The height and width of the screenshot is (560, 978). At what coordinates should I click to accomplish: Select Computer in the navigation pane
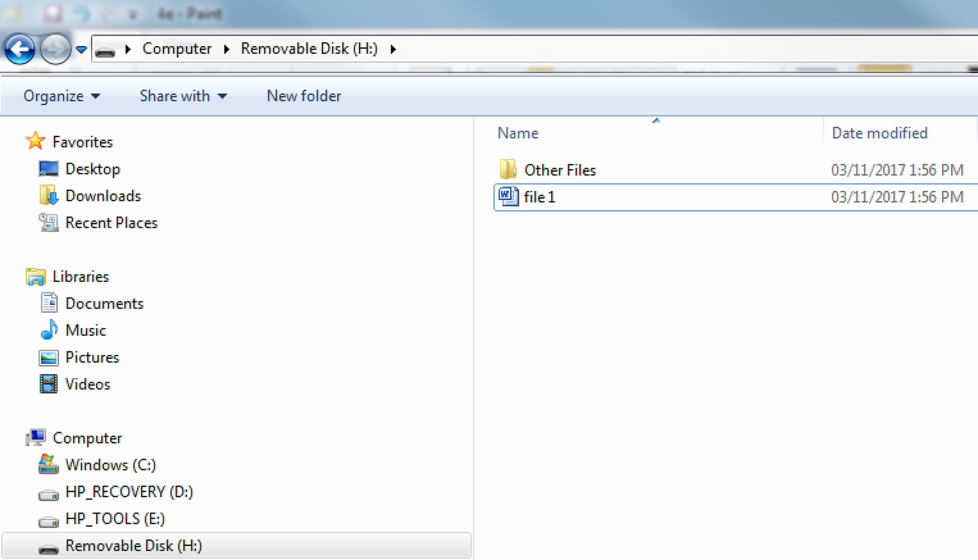(x=87, y=439)
